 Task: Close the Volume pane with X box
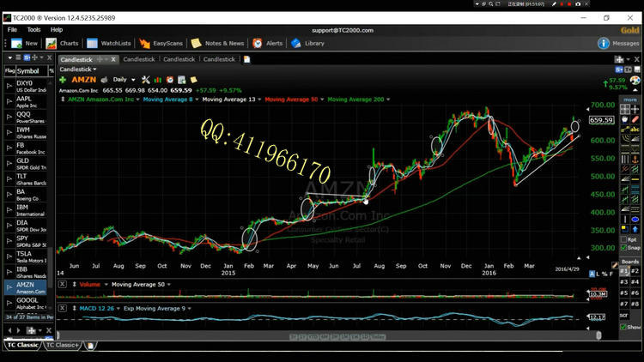pos(62,284)
